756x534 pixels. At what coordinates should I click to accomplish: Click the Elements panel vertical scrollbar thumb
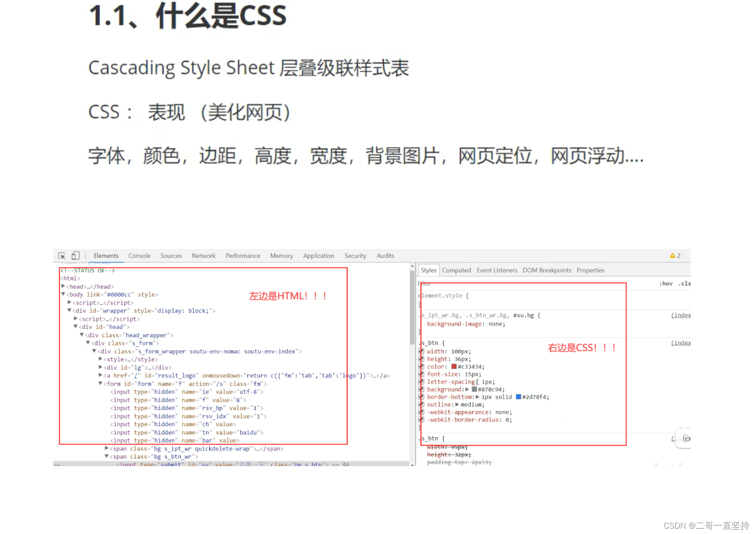point(412,307)
